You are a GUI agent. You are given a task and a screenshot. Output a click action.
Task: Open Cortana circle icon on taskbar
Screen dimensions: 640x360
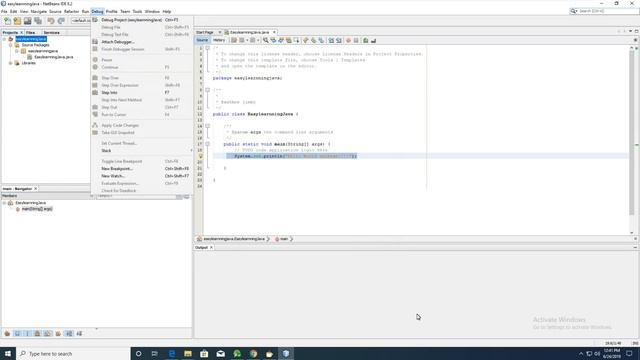click(138, 353)
